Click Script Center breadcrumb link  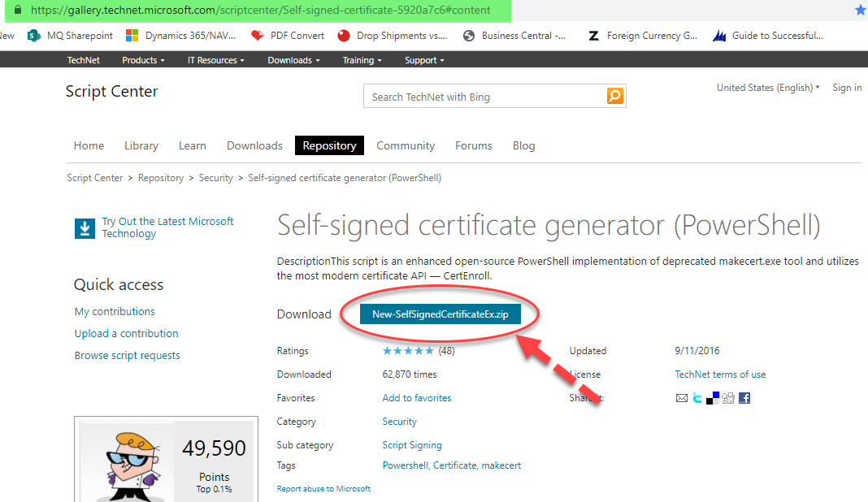(94, 178)
